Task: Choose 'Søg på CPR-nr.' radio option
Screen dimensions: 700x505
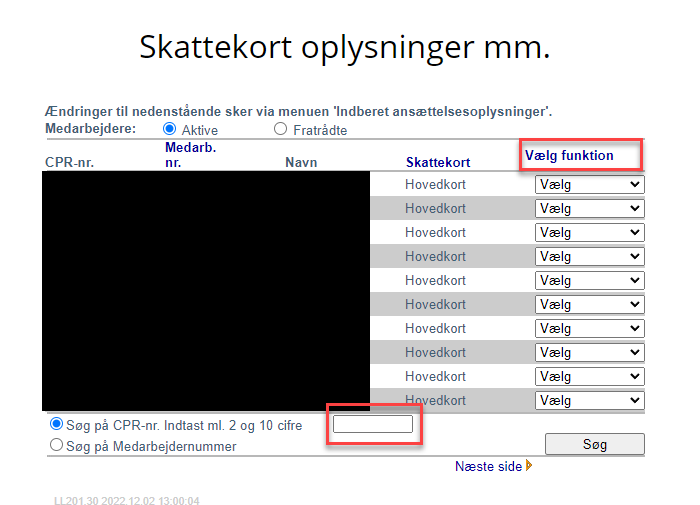Action: [56, 424]
